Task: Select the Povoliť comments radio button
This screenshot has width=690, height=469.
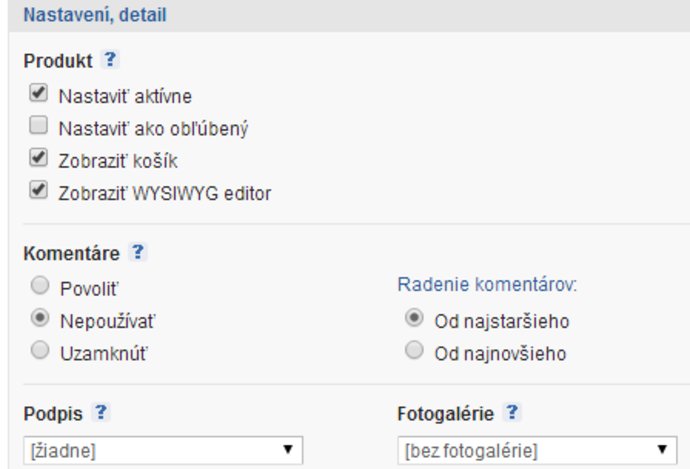Action: [x=40, y=287]
